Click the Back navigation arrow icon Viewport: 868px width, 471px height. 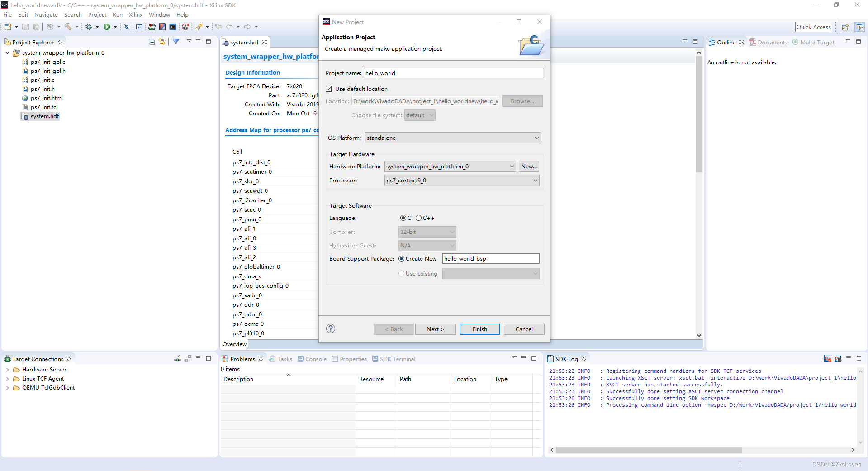[229, 27]
